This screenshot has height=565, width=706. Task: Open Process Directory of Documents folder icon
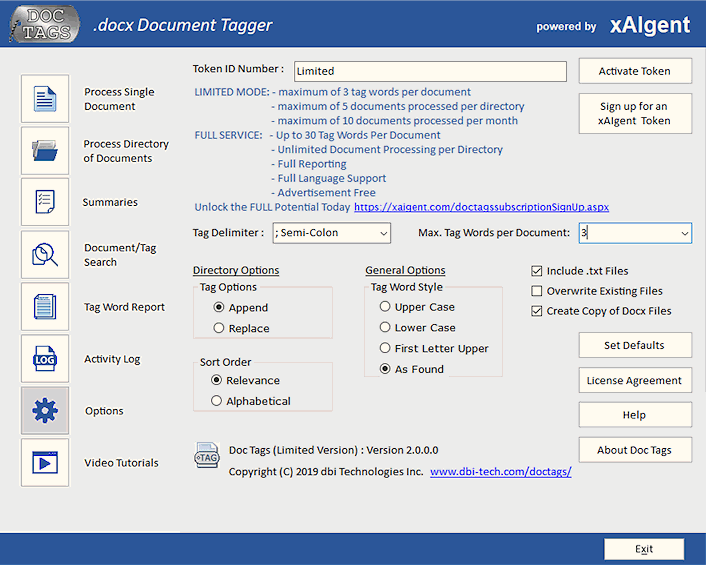(45, 150)
